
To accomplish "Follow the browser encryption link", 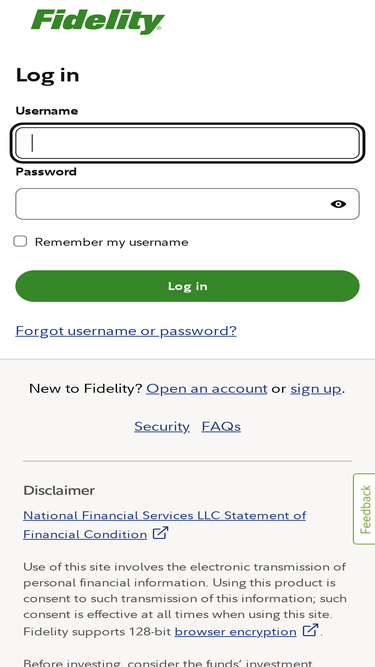I will [236, 632].
